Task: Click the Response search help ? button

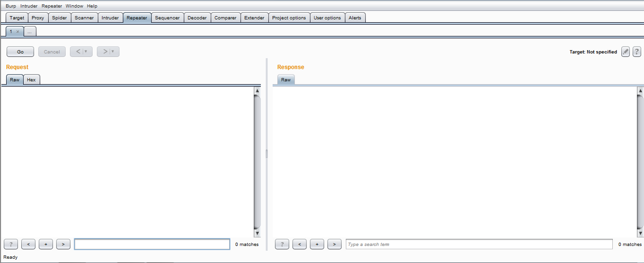Action: [x=282, y=244]
